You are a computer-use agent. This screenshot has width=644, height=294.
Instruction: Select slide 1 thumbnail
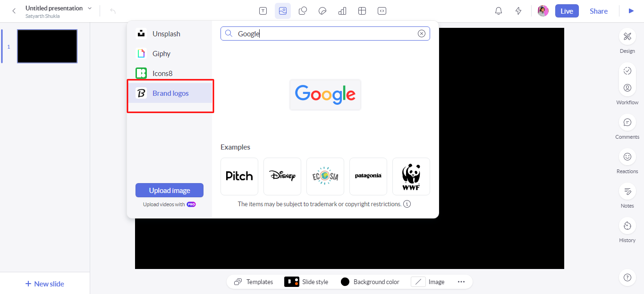click(47, 46)
